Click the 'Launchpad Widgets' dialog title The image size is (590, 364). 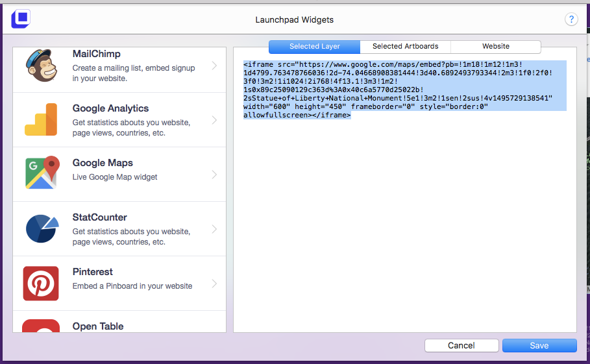295,20
